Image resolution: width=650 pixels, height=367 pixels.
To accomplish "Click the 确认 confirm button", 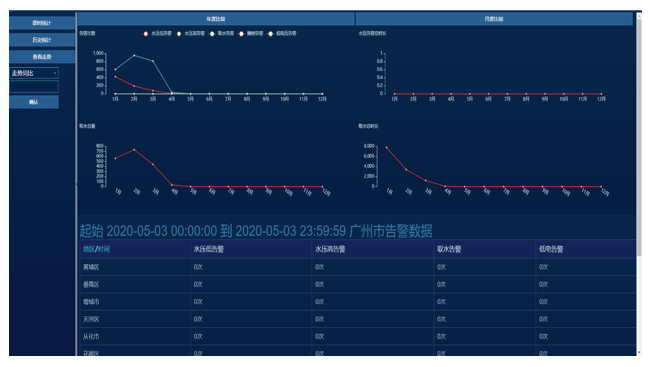I will coord(34,102).
